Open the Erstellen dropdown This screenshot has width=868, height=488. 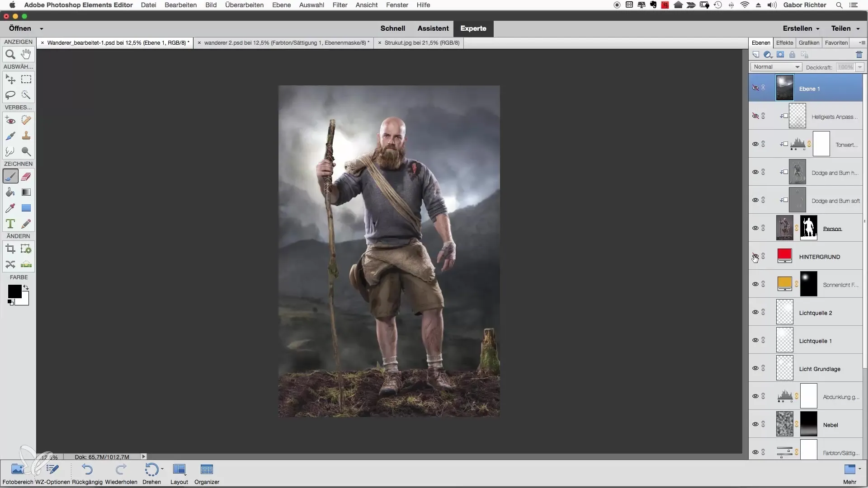[801, 28]
